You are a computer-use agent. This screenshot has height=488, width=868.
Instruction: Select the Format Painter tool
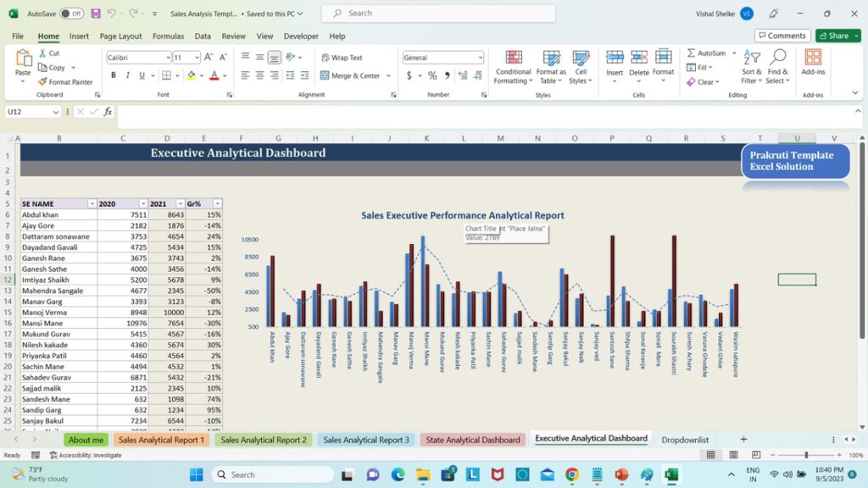coord(65,82)
